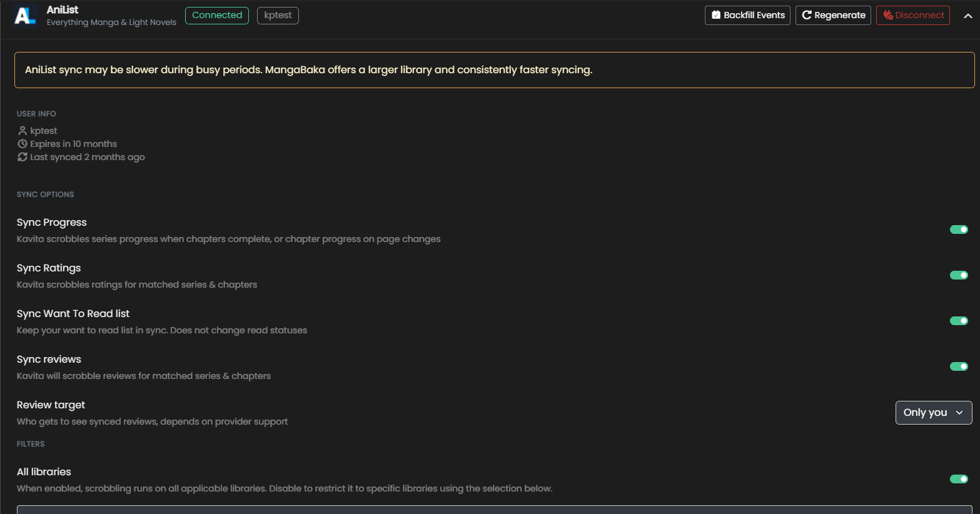Collapse the AniList panel with the chevron
The height and width of the screenshot is (514, 980).
pos(967,16)
